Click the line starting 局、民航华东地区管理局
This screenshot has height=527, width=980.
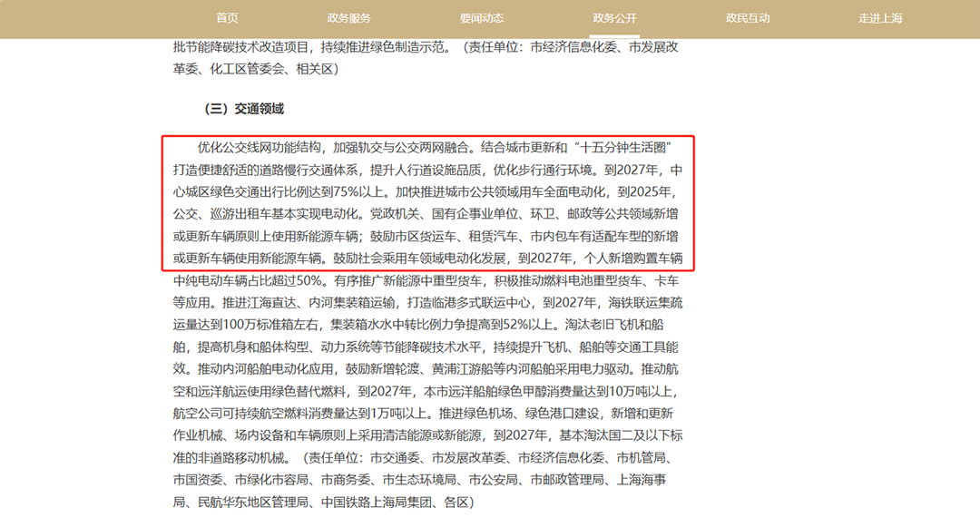click(324, 502)
